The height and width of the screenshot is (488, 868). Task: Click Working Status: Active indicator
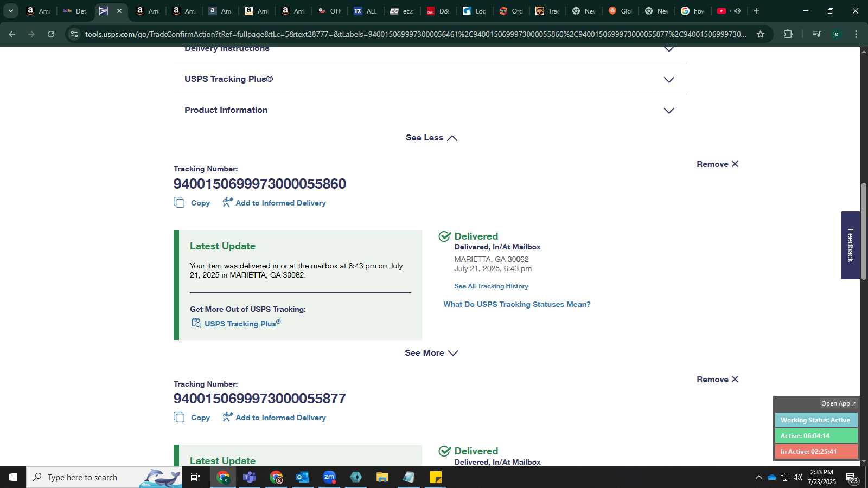[x=816, y=420]
